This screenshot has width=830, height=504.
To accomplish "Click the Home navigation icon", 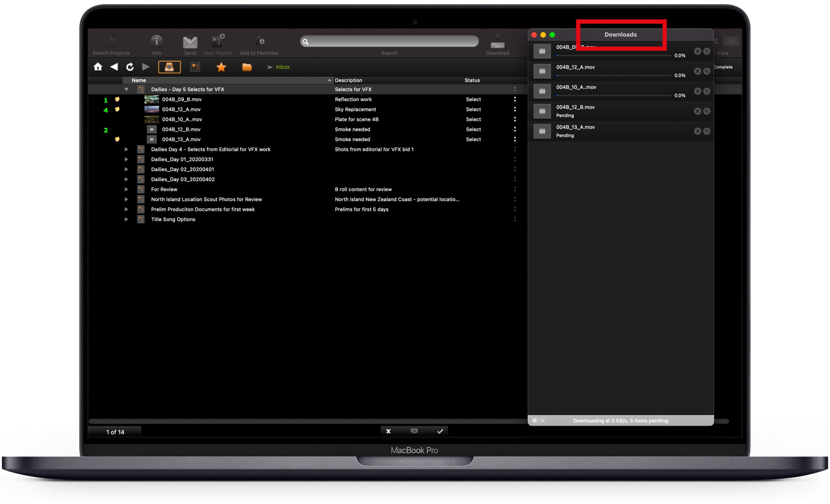I will coord(98,67).
